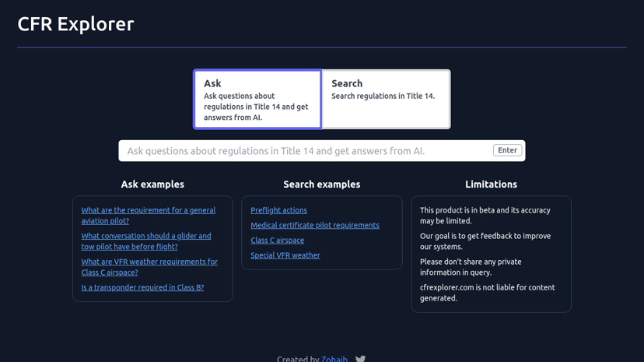
Task: Click 'Our goal is to get feedback' text
Action: 485,241
